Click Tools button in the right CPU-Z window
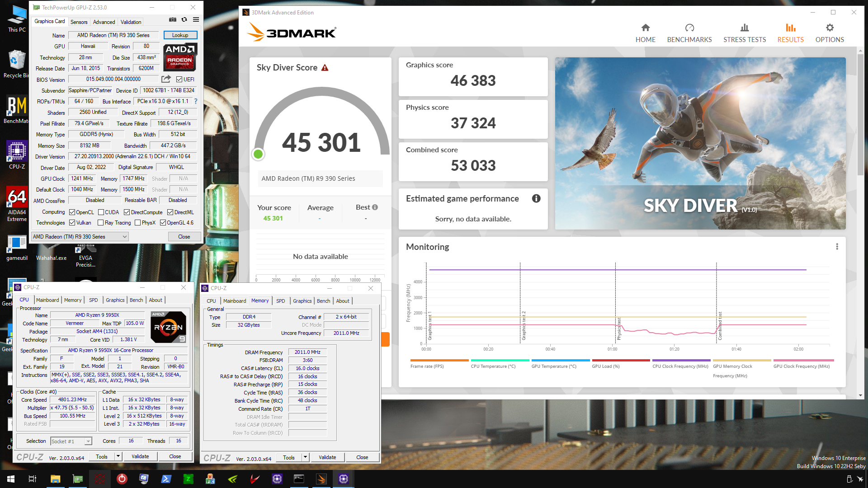The height and width of the screenshot is (488, 868). point(288,457)
